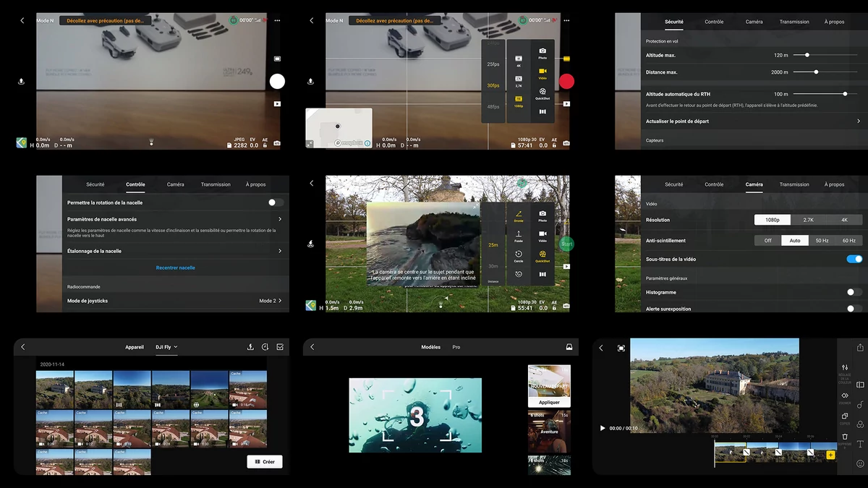Toggle Permettre la rotation de la nacelle
Image resolution: width=868 pixels, height=488 pixels.
pos(276,203)
